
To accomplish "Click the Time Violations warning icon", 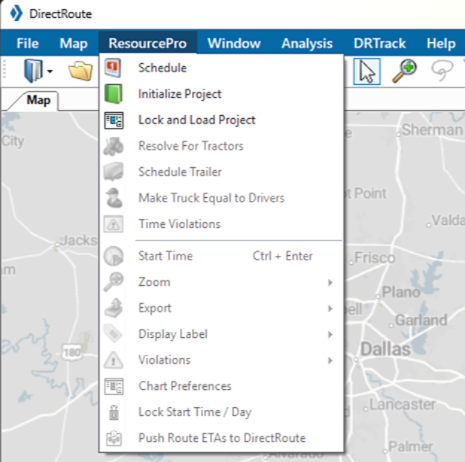I will click(113, 224).
